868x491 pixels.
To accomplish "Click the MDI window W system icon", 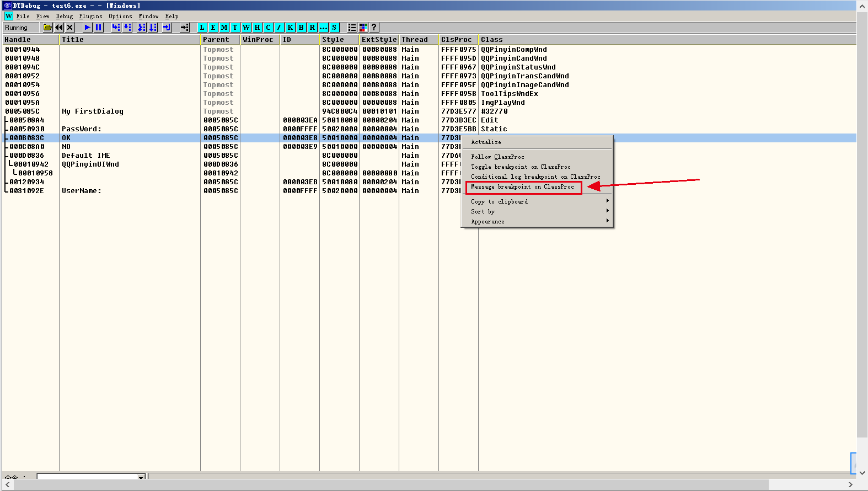I will coord(9,17).
